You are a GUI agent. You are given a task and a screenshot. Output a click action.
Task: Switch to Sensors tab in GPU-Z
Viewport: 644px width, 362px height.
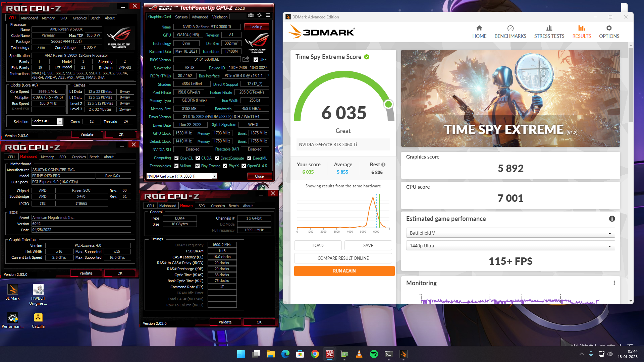tap(181, 17)
